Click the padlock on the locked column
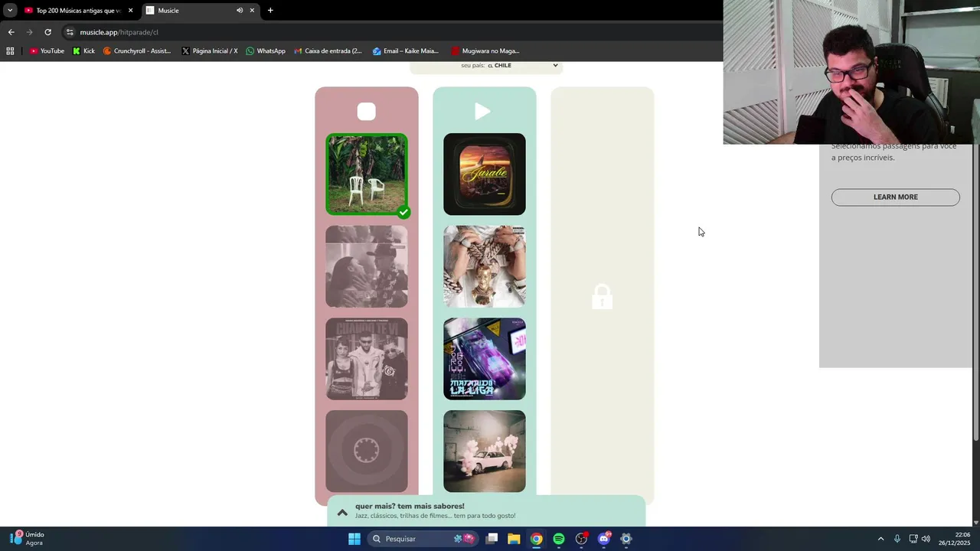The image size is (980, 551). [602, 297]
